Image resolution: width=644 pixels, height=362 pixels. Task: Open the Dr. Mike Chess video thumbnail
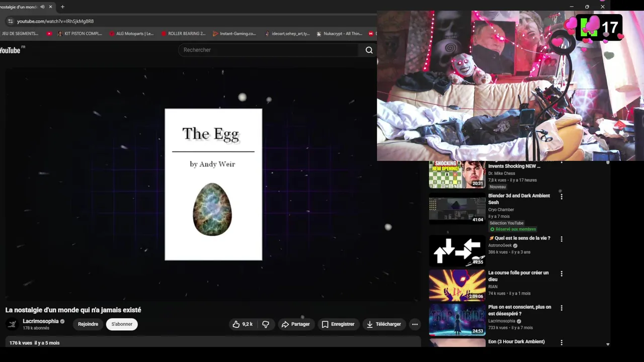tap(457, 174)
